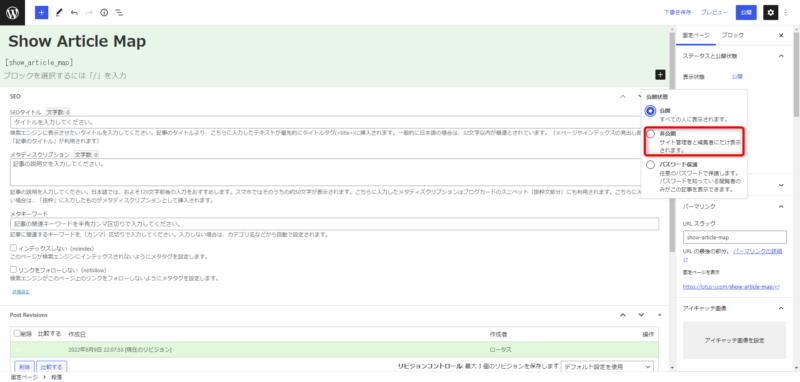The image size is (800, 382).
Task: Click the empty paragraph block placeholder
Action: click(65, 75)
